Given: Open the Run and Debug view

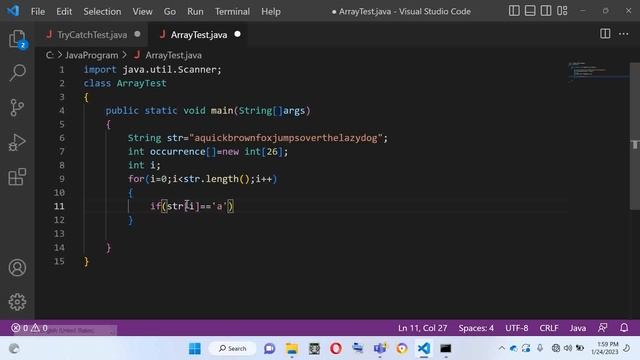Looking at the screenshot, I should (x=17, y=142).
